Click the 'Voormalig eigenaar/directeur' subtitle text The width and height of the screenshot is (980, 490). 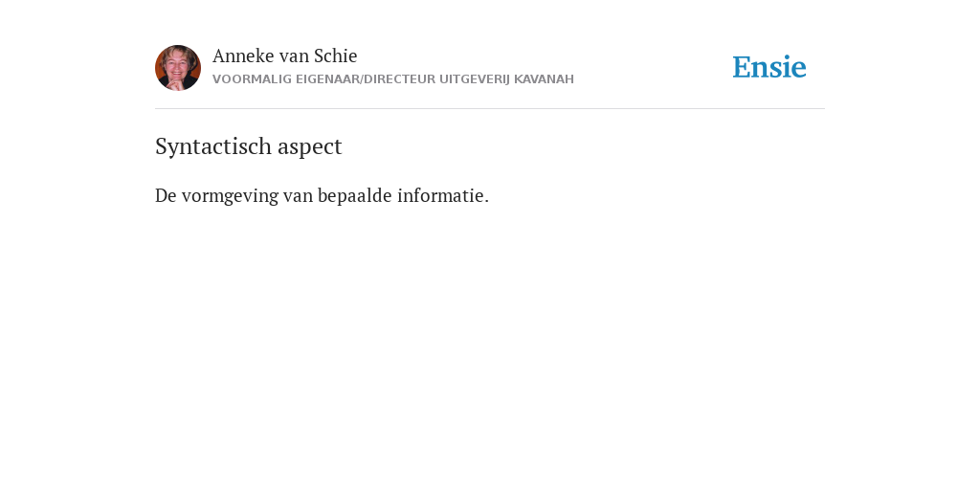(393, 79)
